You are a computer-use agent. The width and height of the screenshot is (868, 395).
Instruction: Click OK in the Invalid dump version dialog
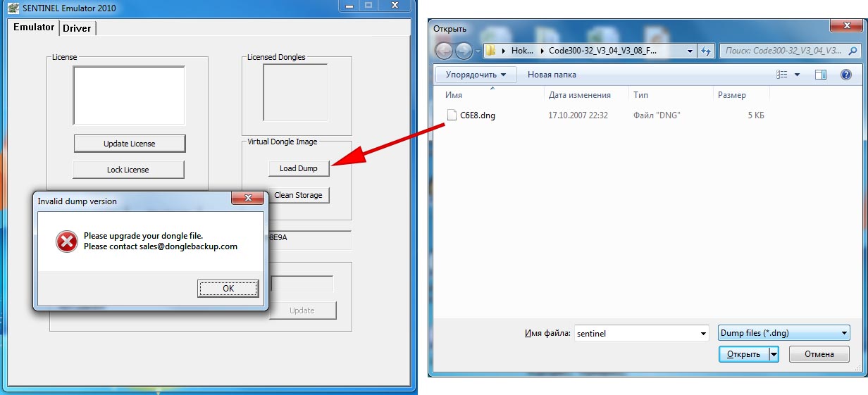coord(228,288)
